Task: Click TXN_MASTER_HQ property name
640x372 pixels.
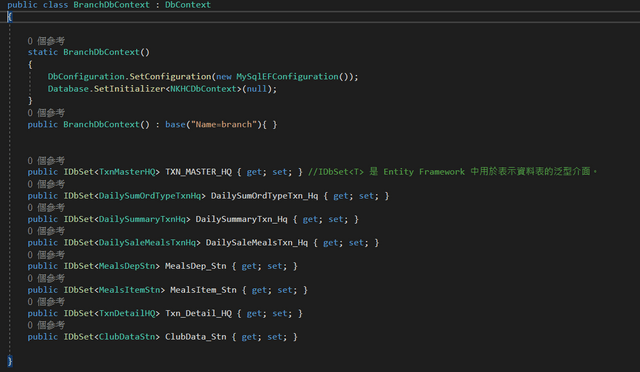Action: pos(198,172)
